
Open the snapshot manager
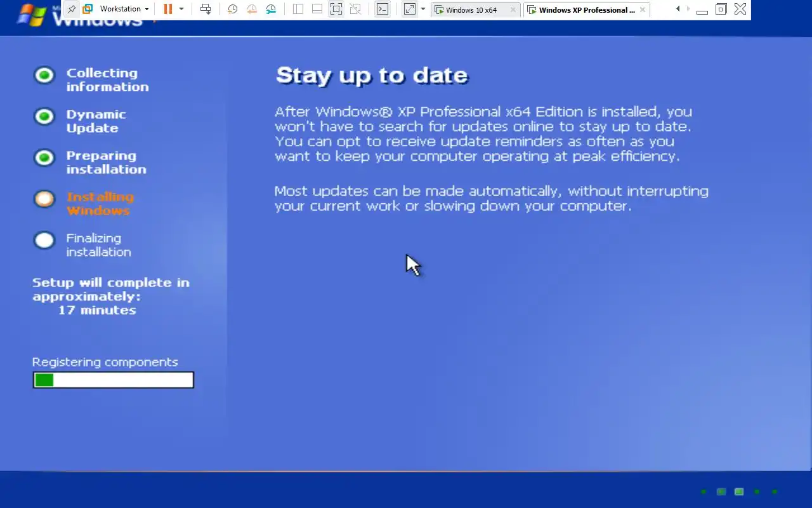(271, 10)
